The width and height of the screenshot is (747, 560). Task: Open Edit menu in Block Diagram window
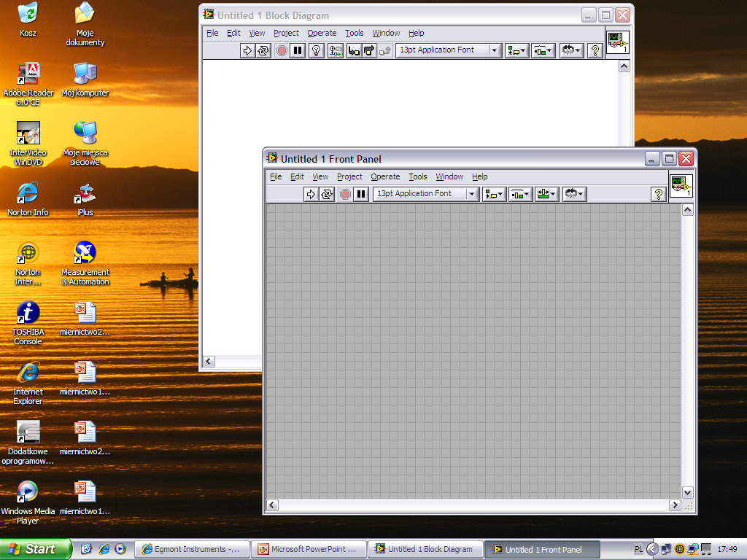tap(233, 33)
